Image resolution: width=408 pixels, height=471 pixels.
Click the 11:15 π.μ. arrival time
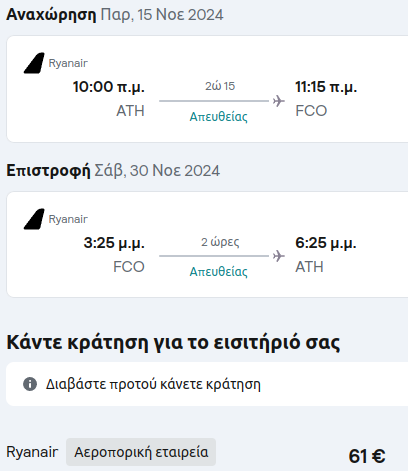point(326,87)
